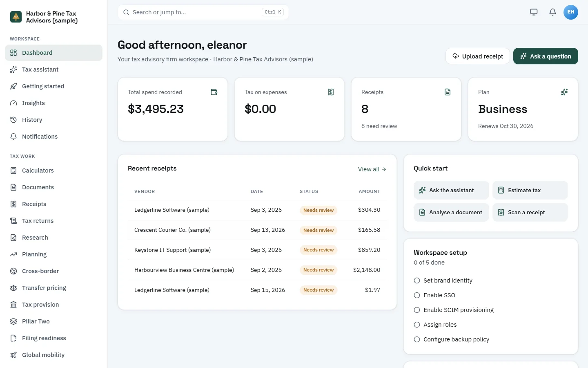Click the Getting started rocket icon
This screenshot has width=588, height=368.
[x=13, y=86]
